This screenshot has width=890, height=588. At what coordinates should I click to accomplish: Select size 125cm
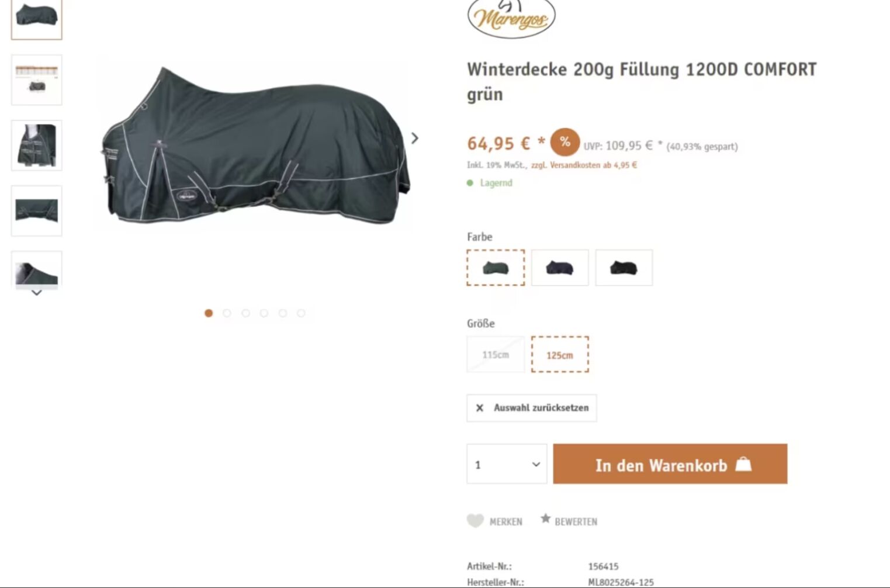(560, 354)
